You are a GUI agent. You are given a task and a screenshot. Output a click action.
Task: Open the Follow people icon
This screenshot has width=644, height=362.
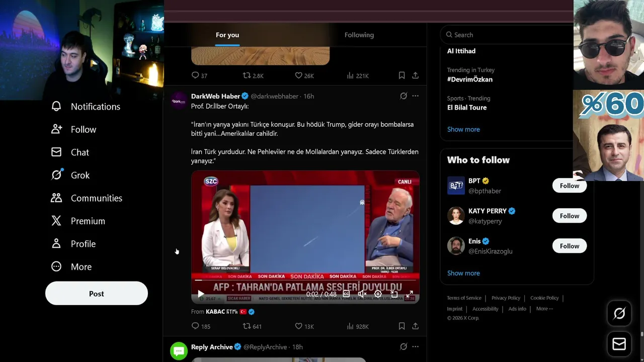[x=56, y=129]
